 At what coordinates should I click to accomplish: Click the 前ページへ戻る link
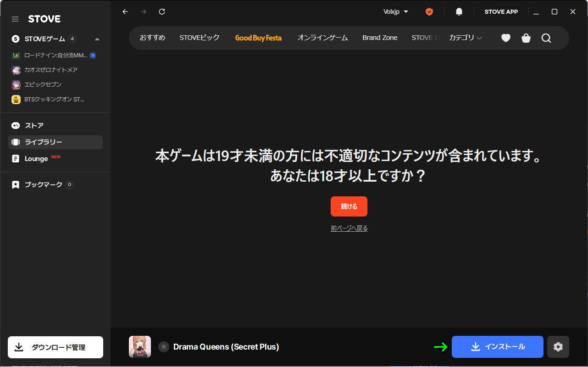(349, 228)
